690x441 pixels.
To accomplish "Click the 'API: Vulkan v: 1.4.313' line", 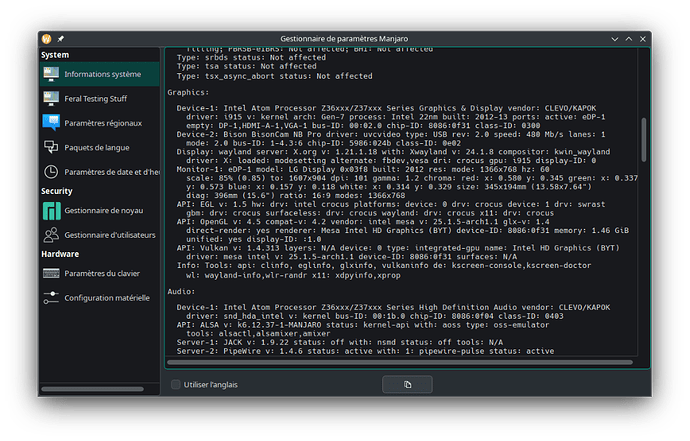I will coord(398,248).
